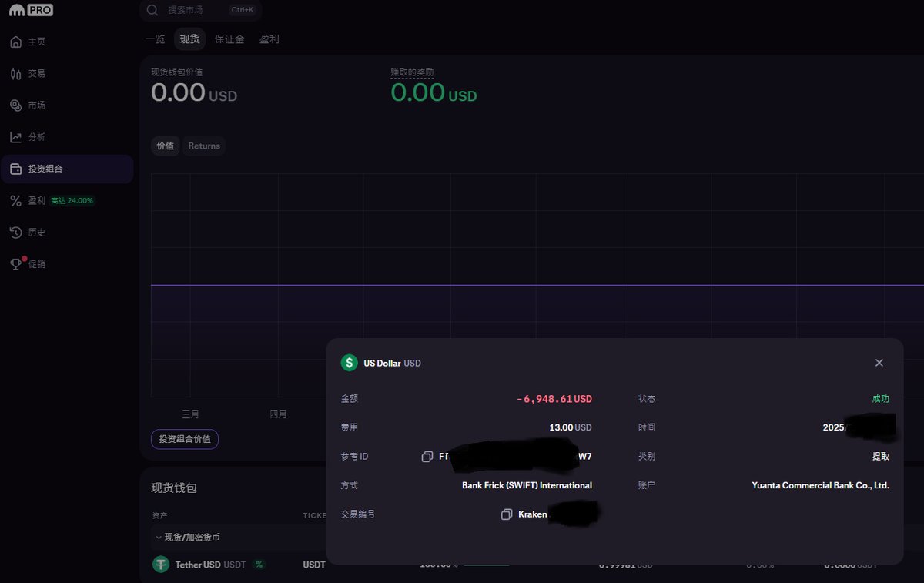Open the 盈利 earn tab
924x583 pixels.
[x=269, y=39]
